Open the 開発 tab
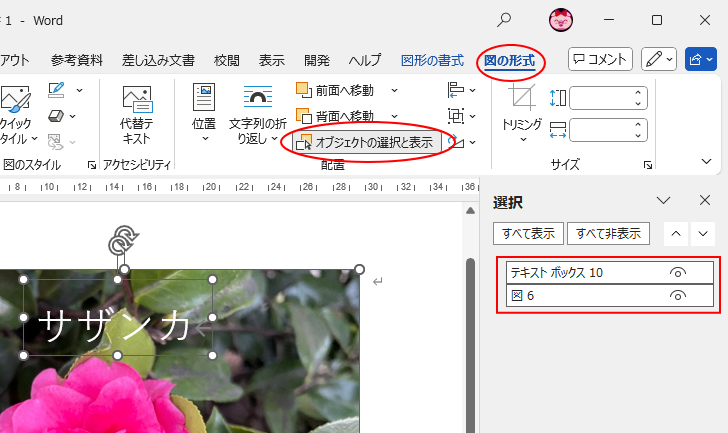 pyautogui.click(x=317, y=60)
